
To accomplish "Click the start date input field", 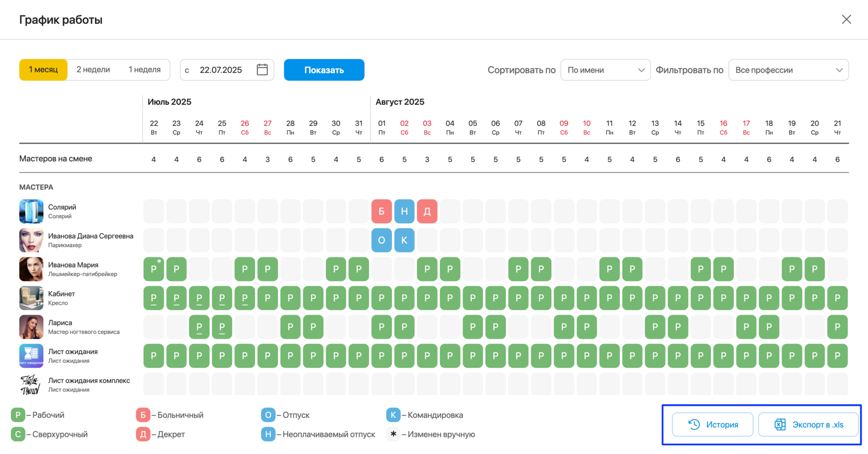I will coord(227,70).
